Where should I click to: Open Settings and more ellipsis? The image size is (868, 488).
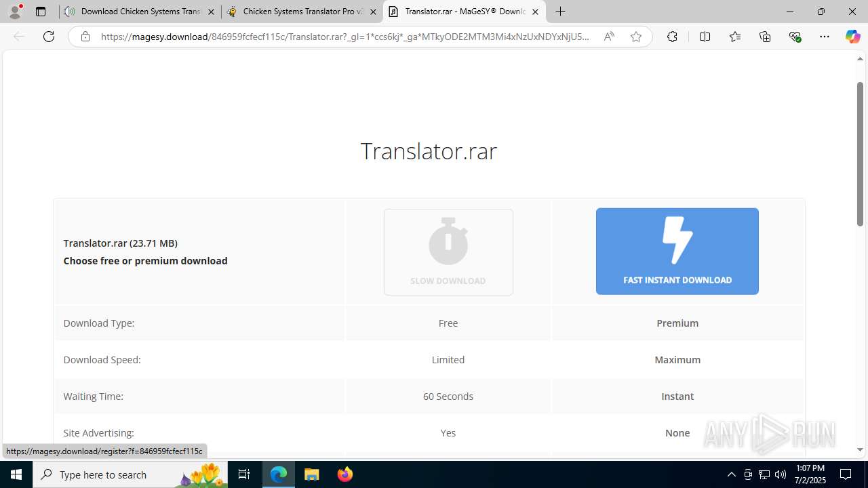pyautogui.click(x=825, y=37)
